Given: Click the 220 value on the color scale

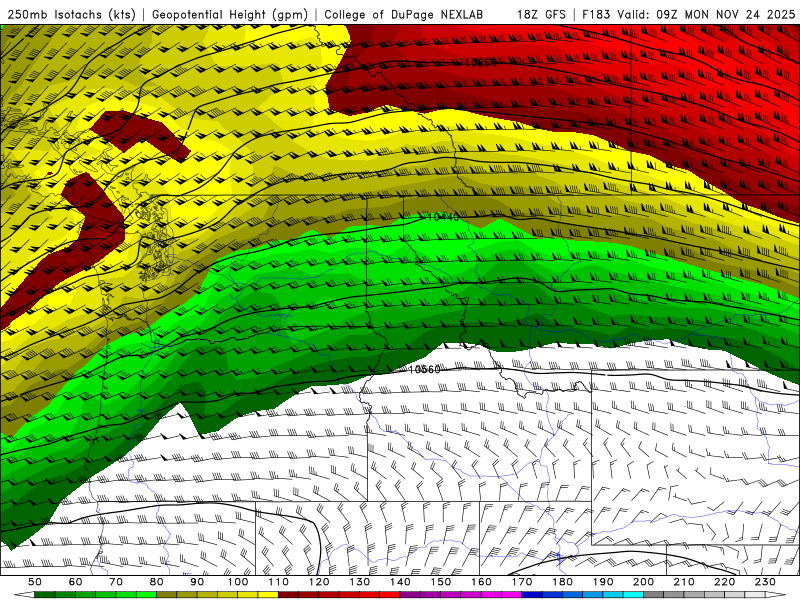Looking at the screenshot, I should 724,582.
